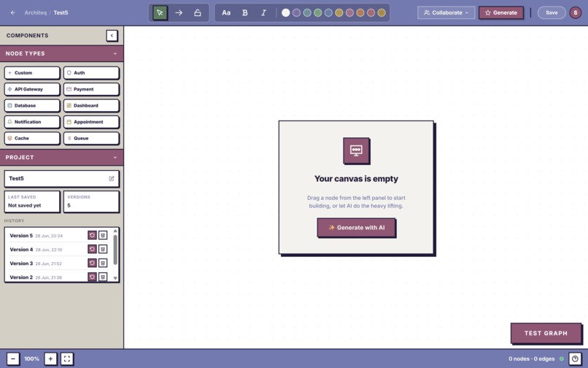The width and height of the screenshot is (588, 368).
Task: Click the 0 nodes · 0 edges status
Action: 531,359
